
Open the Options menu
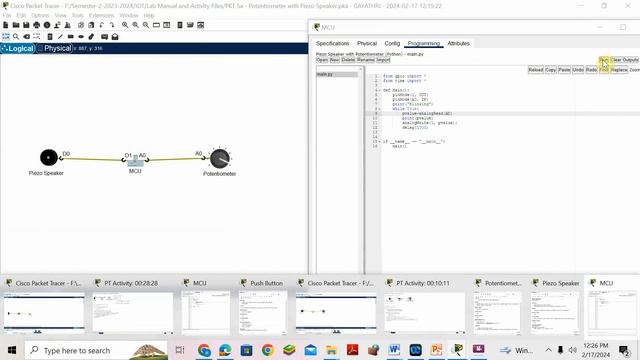click(x=40, y=15)
